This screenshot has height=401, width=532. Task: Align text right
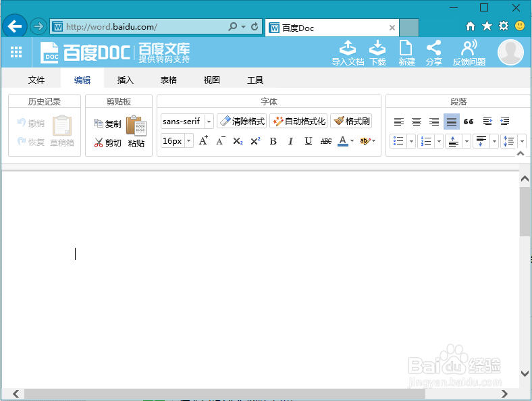coord(434,122)
